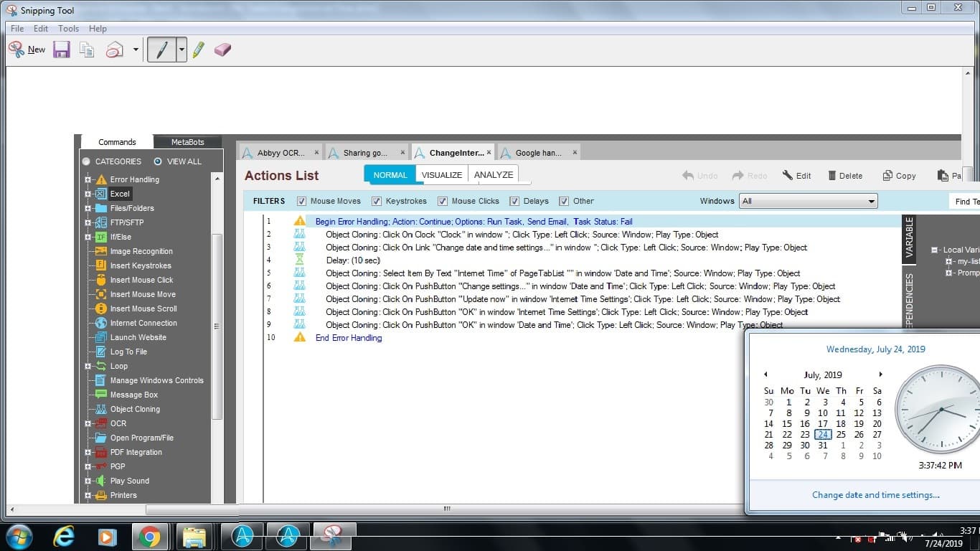The width and height of the screenshot is (980, 551).
Task: Click Delete in the Actions List toolbar
Action: click(845, 176)
